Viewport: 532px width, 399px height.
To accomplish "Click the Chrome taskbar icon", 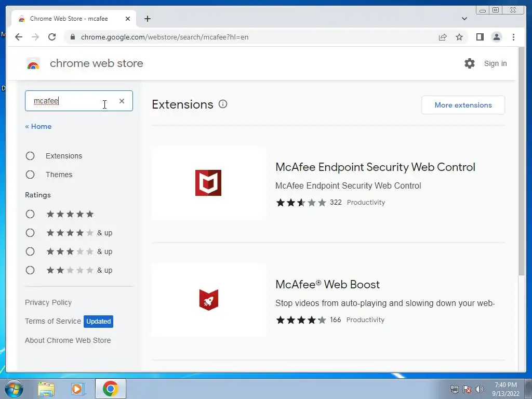I will (111, 389).
